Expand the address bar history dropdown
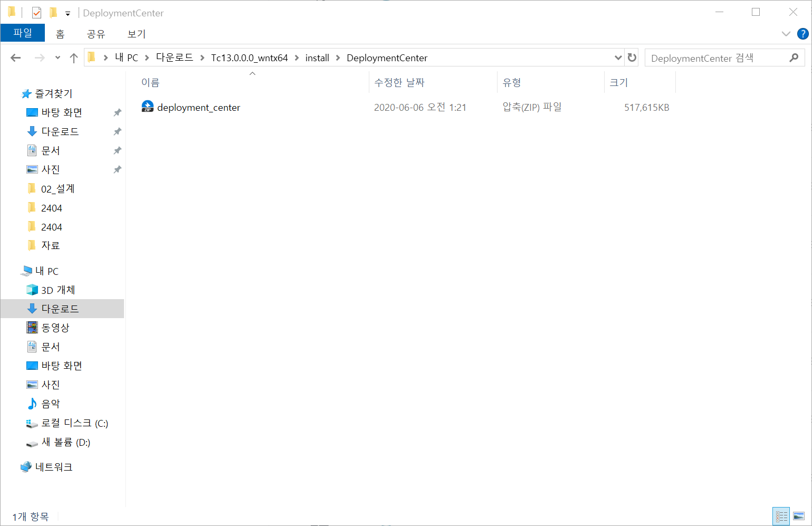The height and width of the screenshot is (526, 812). [617, 58]
